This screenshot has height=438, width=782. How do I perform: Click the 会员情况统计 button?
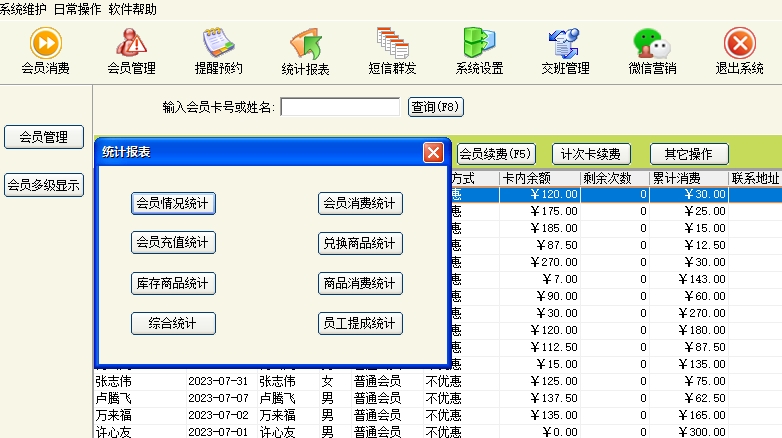pyautogui.click(x=173, y=203)
